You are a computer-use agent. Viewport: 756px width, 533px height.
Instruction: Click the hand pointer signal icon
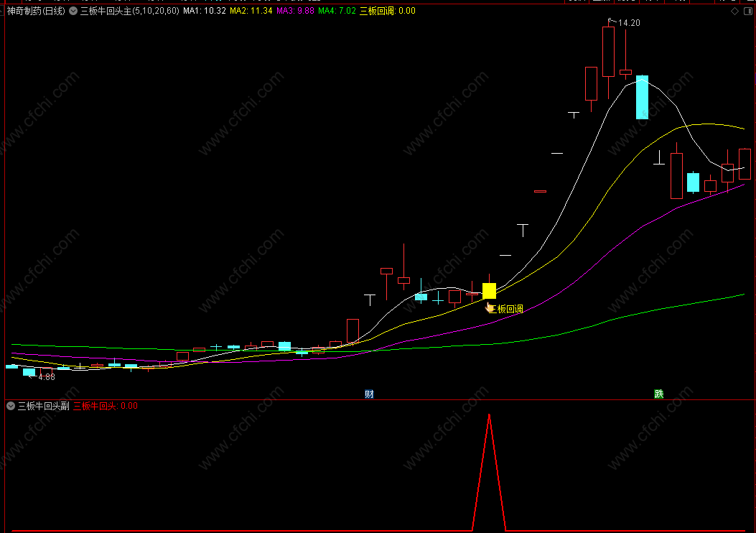pyautogui.click(x=490, y=307)
